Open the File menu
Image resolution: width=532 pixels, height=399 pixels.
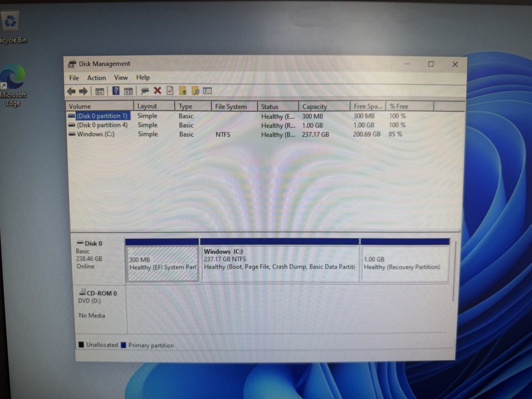[x=74, y=78]
